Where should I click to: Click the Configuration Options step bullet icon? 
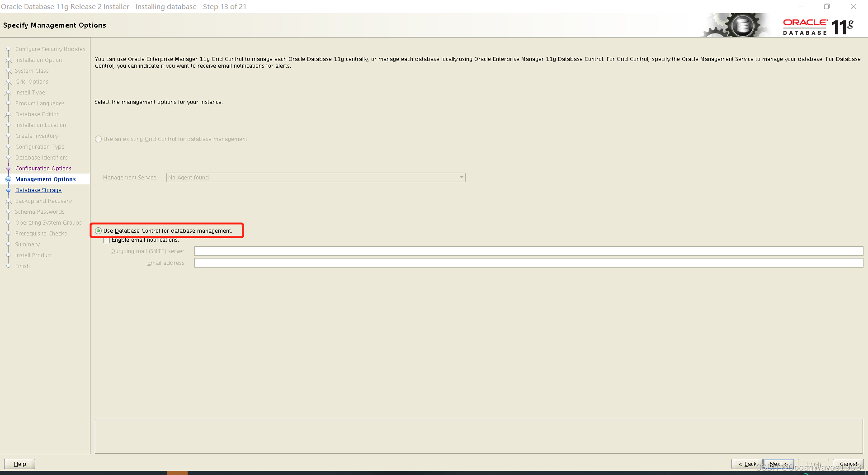tap(8, 169)
